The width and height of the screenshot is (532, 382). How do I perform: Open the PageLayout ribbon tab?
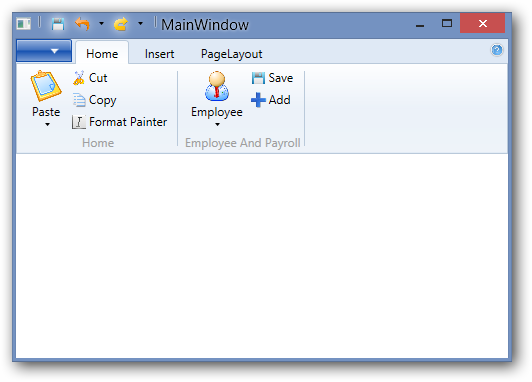(x=231, y=54)
